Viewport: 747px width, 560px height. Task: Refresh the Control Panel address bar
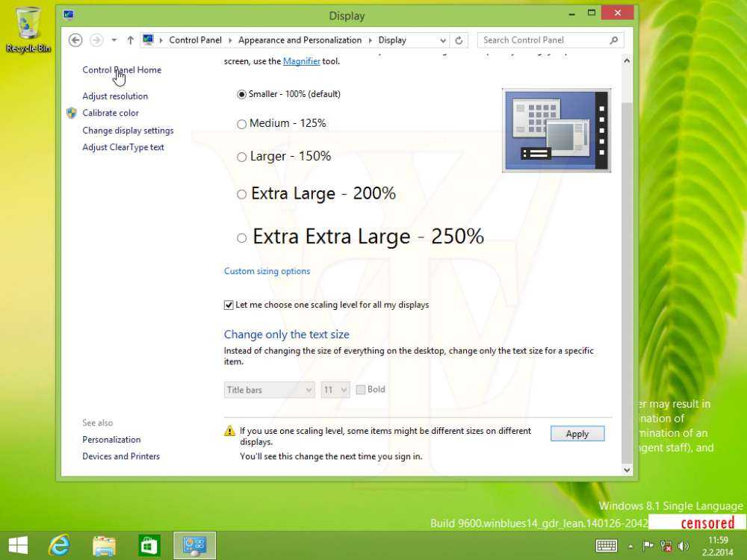pyautogui.click(x=459, y=40)
